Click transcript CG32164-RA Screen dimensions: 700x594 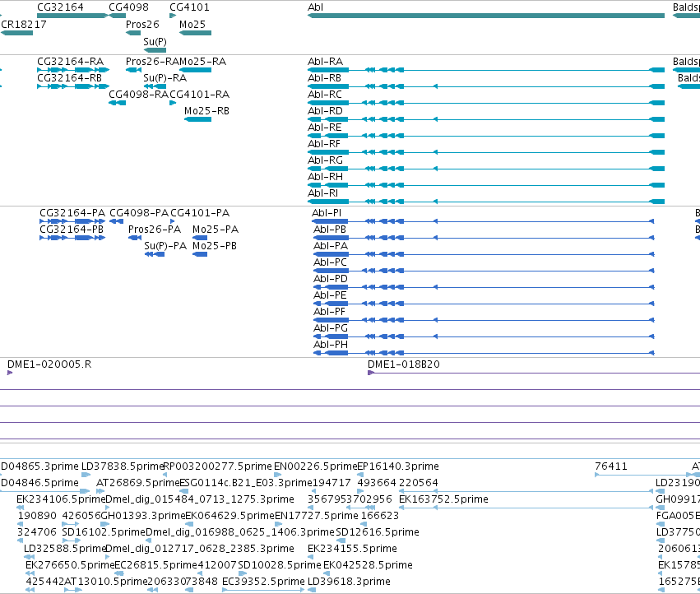70,61
